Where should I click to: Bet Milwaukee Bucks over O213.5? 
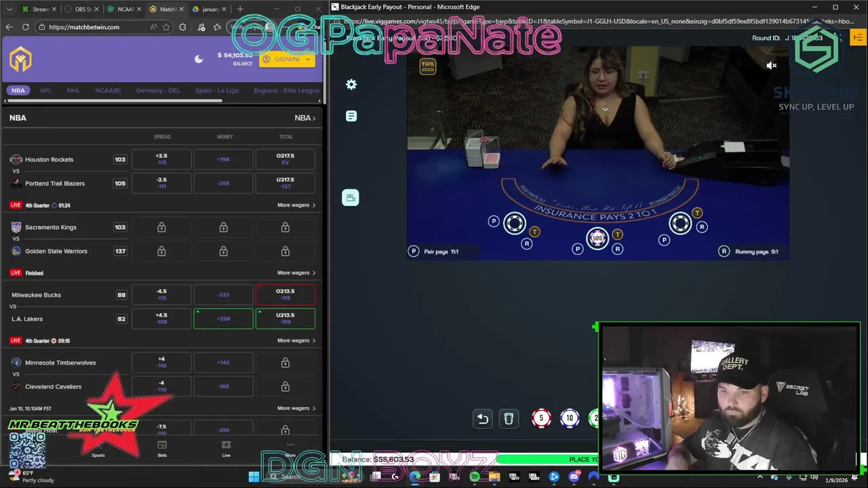pyautogui.click(x=285, y=295)
